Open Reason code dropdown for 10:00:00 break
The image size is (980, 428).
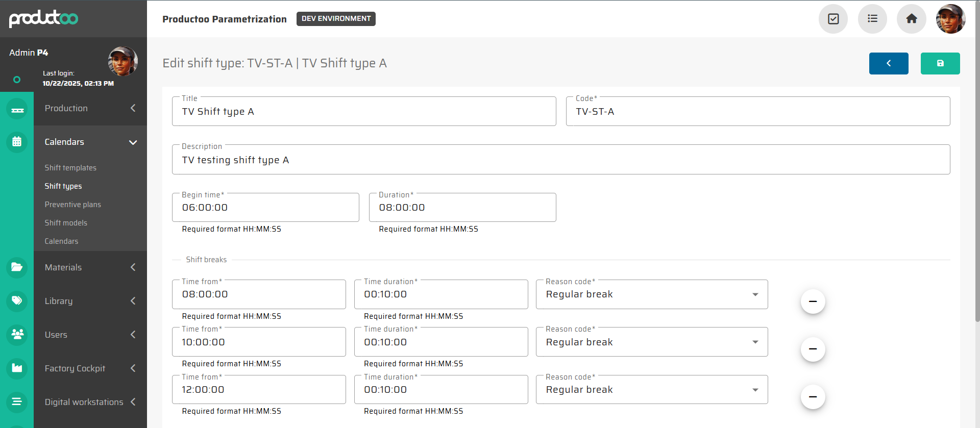pyautogui.click(x=651, y=342)
